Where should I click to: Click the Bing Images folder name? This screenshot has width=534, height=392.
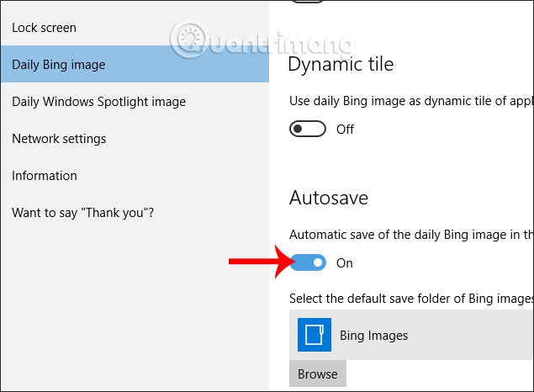373,336
